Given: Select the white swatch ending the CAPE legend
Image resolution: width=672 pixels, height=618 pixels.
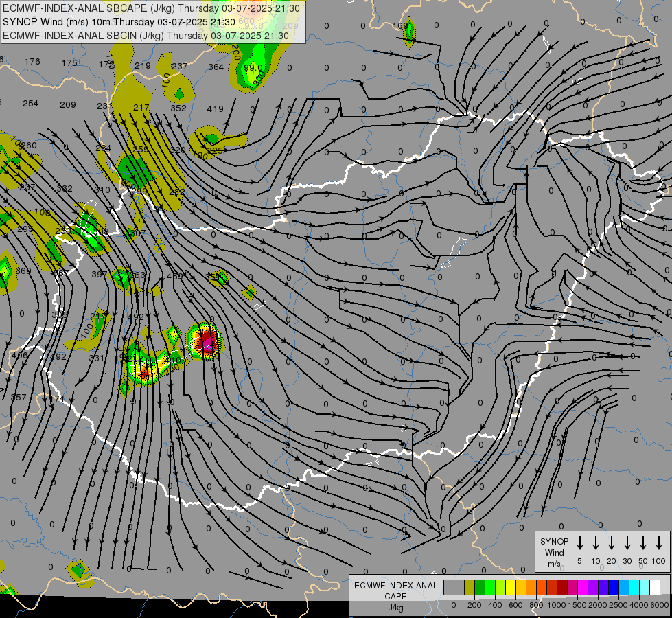Looking at the screenshot, I should coord(654,587).
